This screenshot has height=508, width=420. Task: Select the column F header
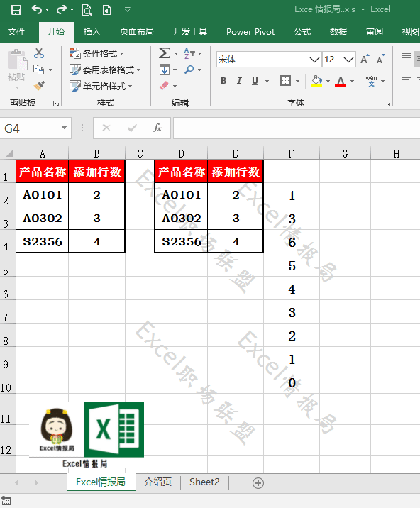click(x=292, y=153)
